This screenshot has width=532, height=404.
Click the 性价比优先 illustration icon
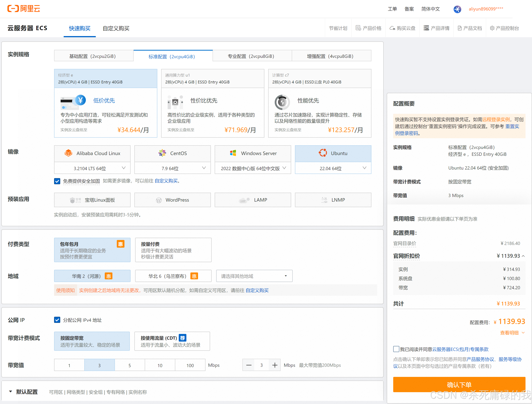[175, 102]
